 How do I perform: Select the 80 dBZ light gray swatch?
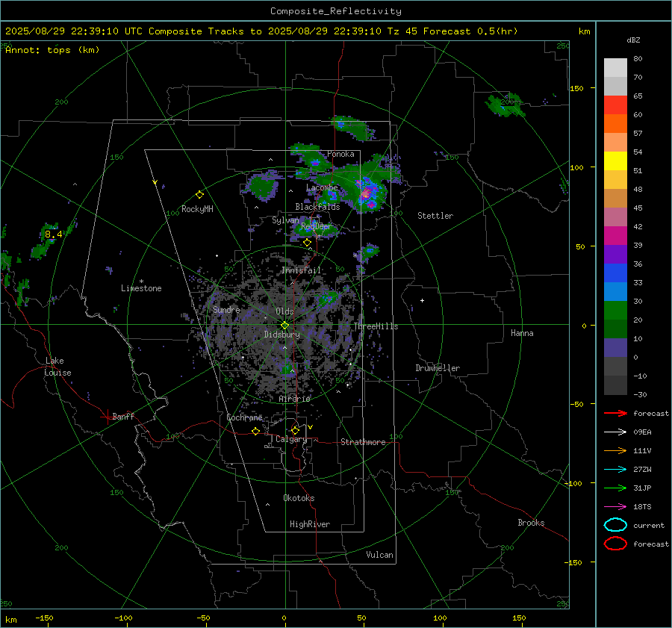click(x=615, y=68)
